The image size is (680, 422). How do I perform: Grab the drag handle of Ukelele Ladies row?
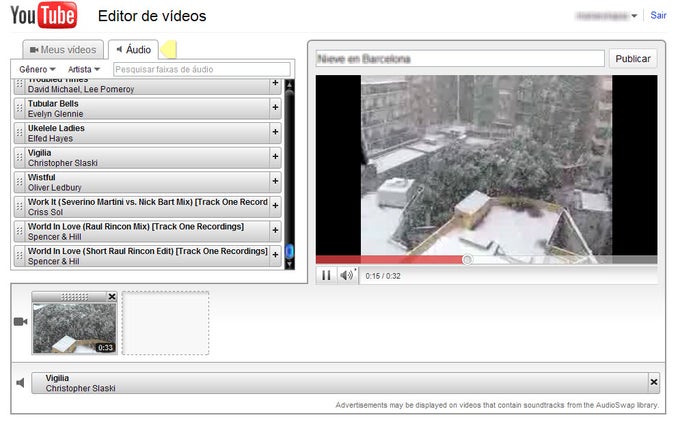click(x=19, y=133)
